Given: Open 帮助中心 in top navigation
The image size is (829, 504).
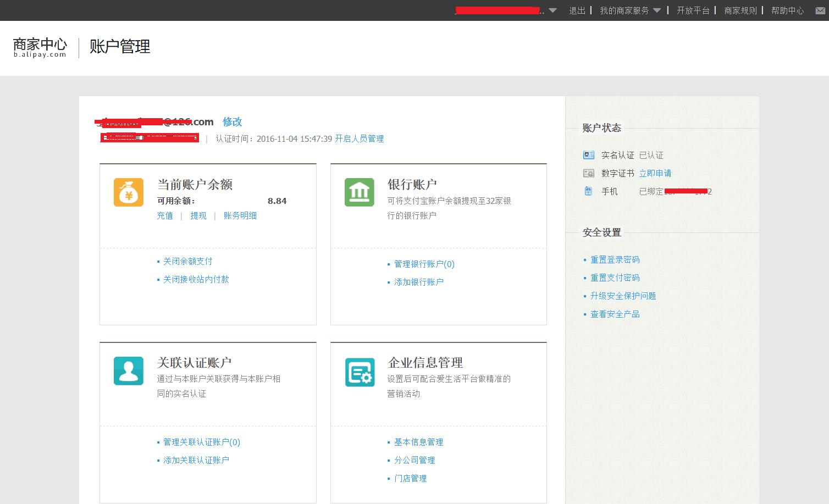Looking at the screenshot, I should (787, 10).
